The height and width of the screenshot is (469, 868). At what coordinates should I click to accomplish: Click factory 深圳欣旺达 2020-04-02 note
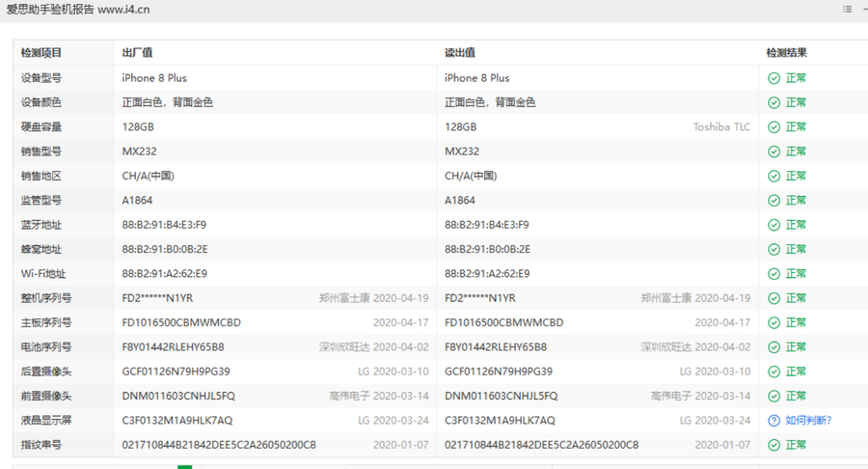(373, 346)
